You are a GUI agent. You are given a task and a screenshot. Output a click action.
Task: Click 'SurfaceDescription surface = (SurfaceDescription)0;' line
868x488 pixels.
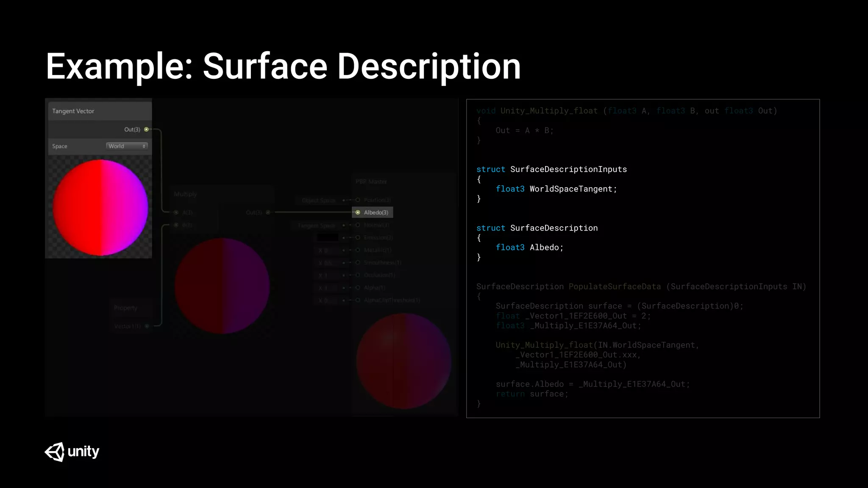pyautogui.click(x=620, y=306)
